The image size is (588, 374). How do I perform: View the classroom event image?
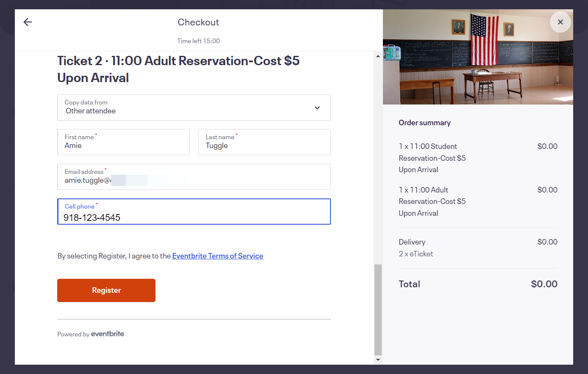(478, 57)
